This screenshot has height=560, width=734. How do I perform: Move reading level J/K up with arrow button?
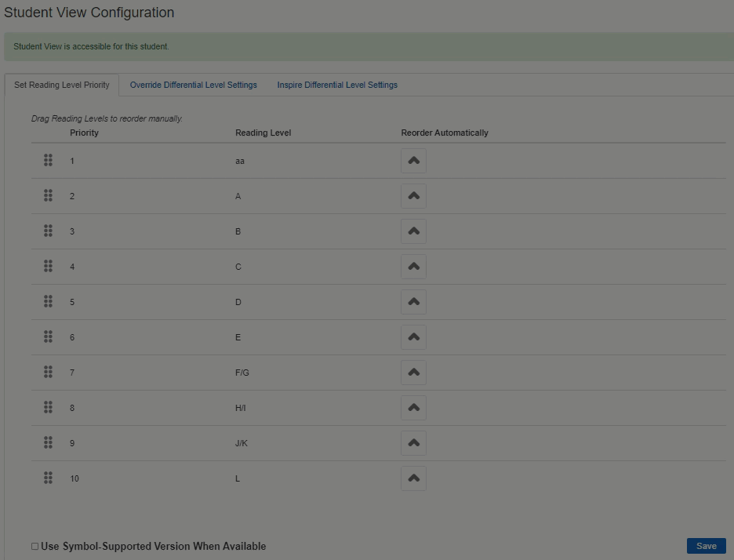coord(414,443)
